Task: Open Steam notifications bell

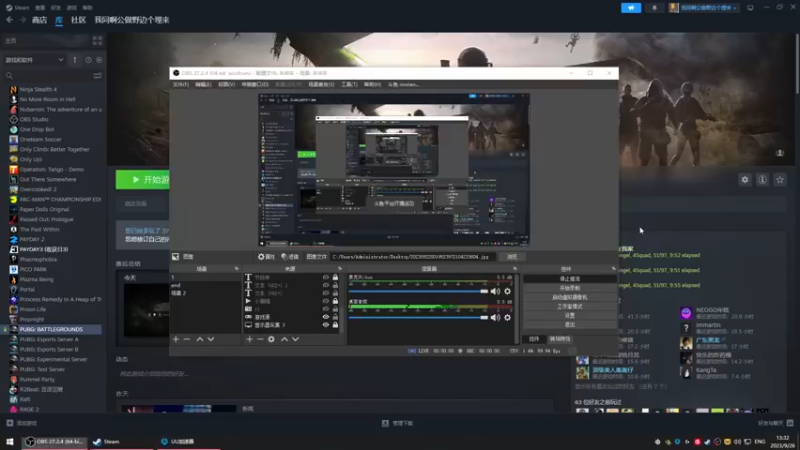Action: tap(654, 8)
